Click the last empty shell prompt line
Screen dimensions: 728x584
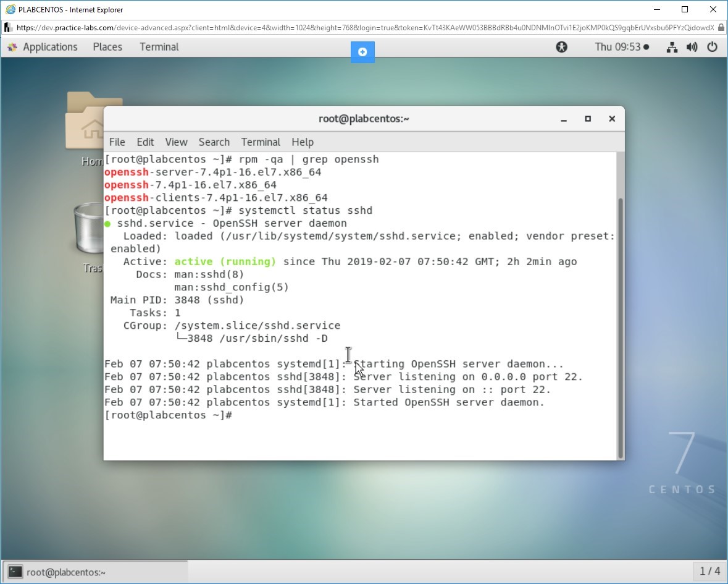coord(168,415)
